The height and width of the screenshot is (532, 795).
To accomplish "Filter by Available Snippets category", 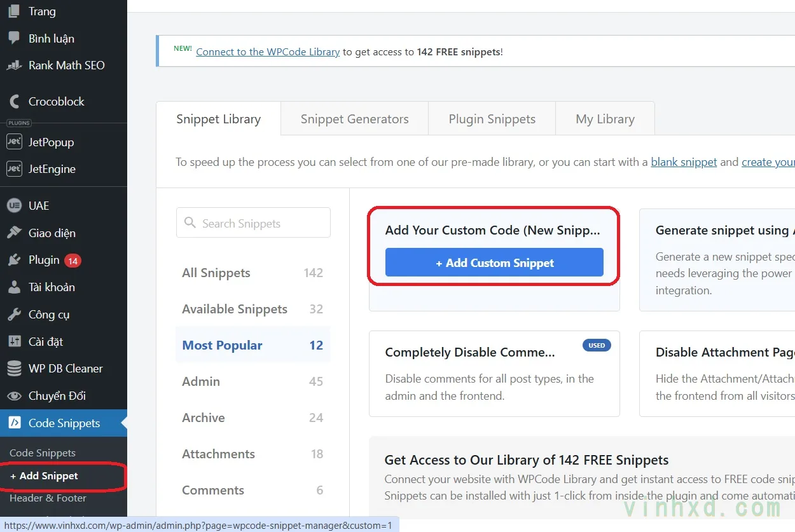I will [252, 309].
